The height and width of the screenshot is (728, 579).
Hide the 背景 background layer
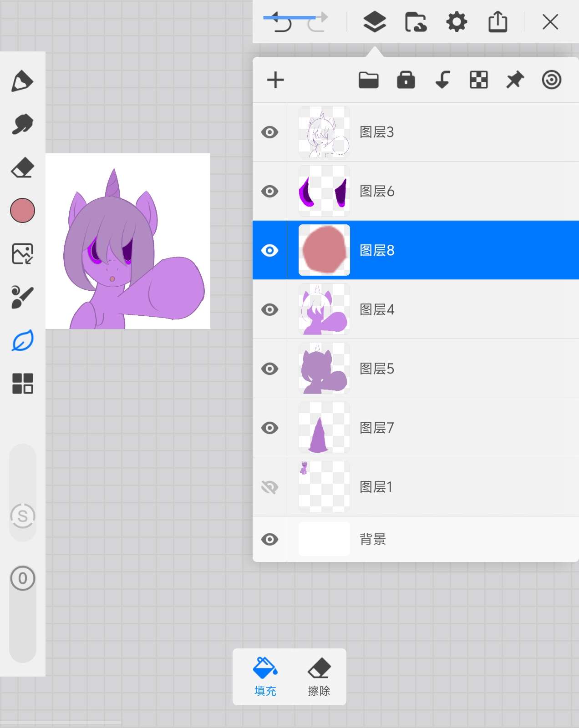[270, 539]
